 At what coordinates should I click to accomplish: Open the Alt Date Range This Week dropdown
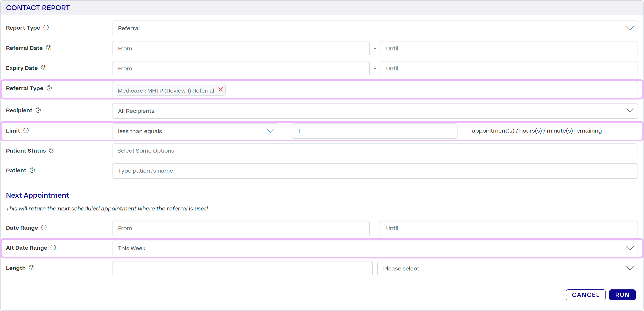click(374, 248)
